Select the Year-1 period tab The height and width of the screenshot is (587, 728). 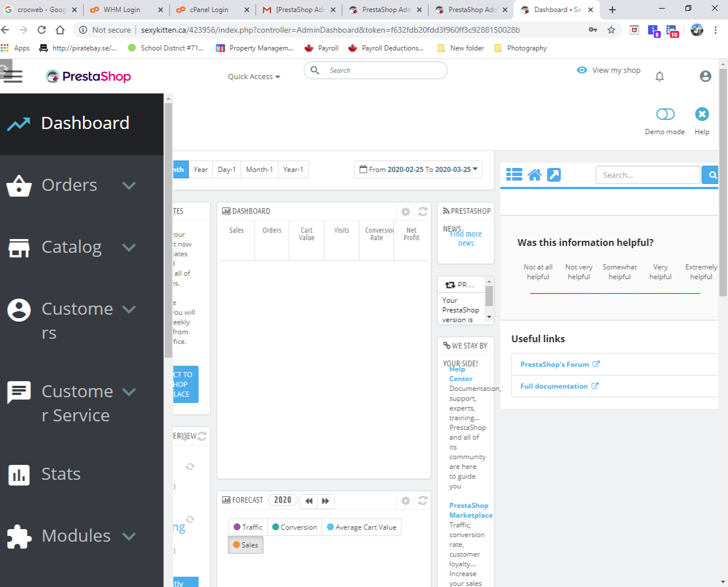(x=293, y=169)
